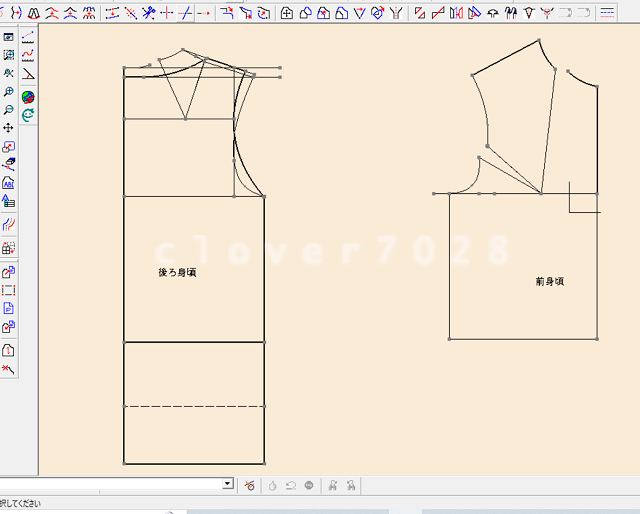The height and width of the screenshot is (514, 640).
Task: Select the red dashed rectangle selection tool
Action: [x=9, y=290]
